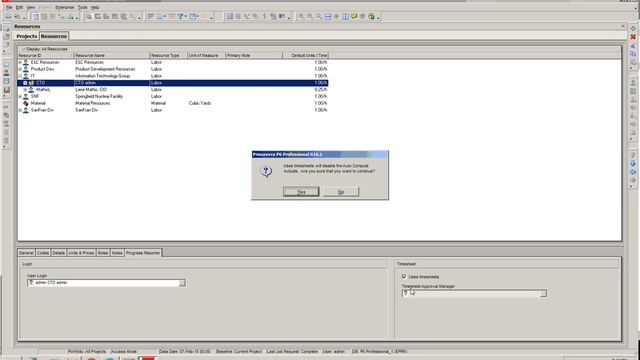Image resolution: width=640 pixels, height=360 pixels.
Task: Sort by the Resource Name column header
Action: (x=112, y=56)
